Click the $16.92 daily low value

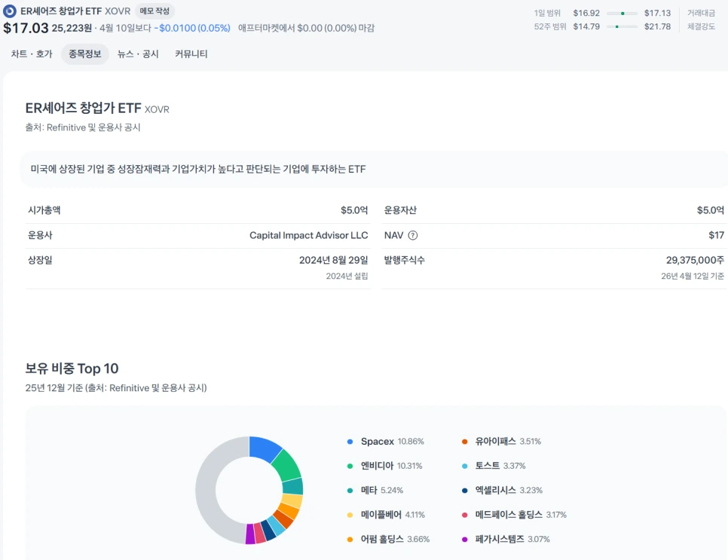coord(586,14)
